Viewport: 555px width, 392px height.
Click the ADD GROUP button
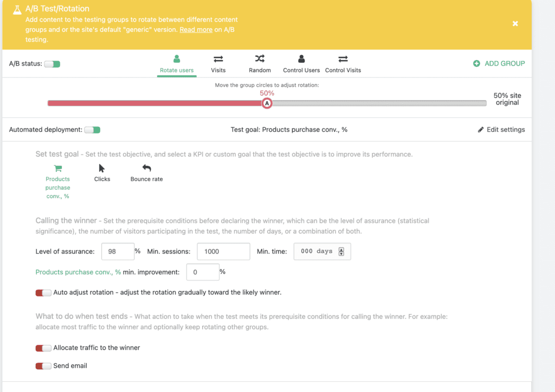[x=499, y=63]
